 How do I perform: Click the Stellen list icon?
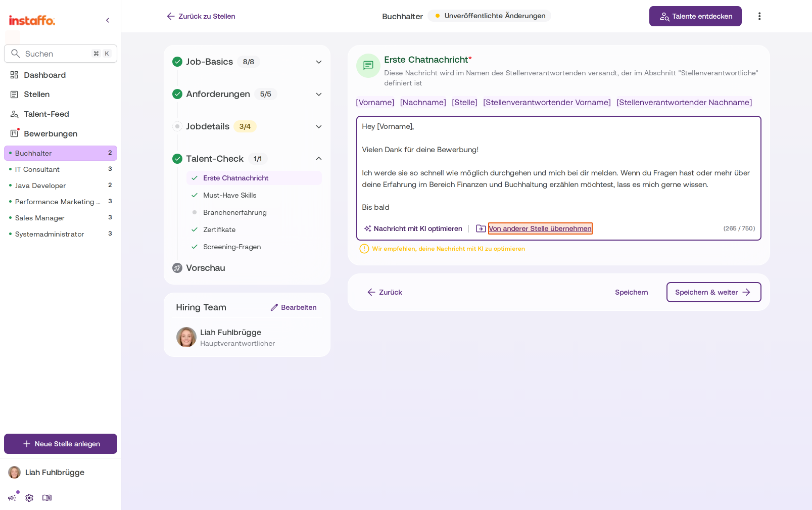pyautogui.click(x=14, y=95)
